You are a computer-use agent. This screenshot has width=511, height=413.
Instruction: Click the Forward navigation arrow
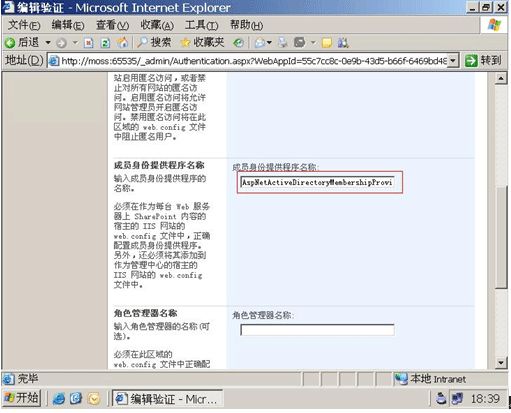tap(62, 43)
